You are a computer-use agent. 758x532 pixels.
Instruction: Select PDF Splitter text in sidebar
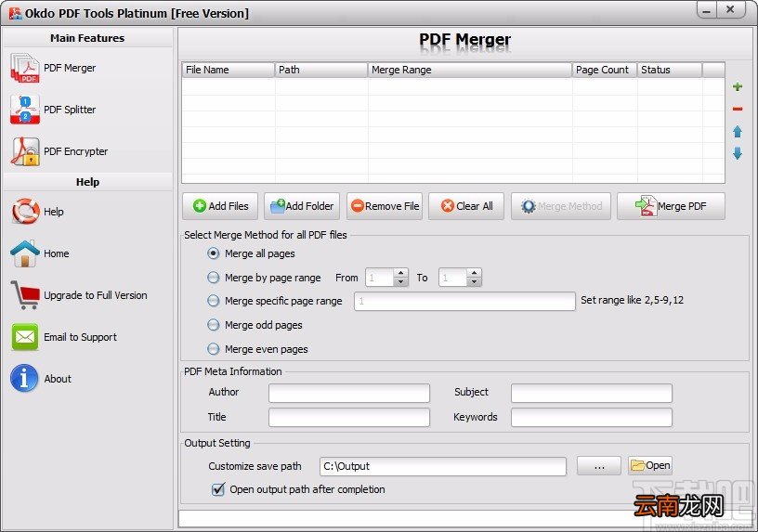(x=70, y=110)
